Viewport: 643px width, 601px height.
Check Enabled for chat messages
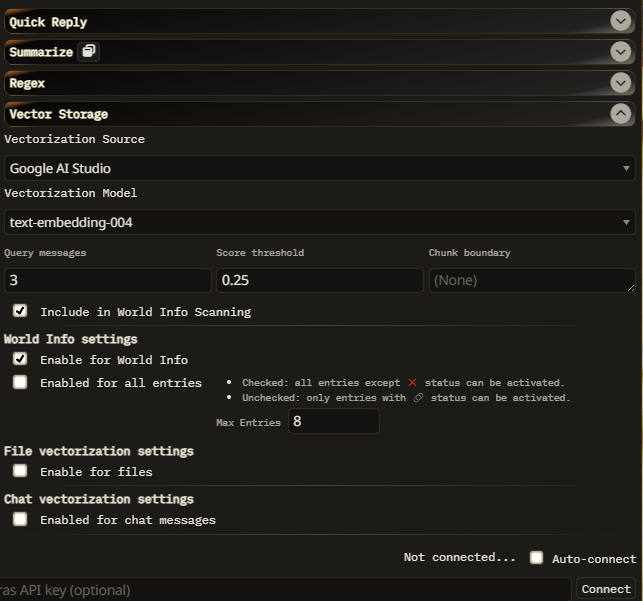pos(20,519)
